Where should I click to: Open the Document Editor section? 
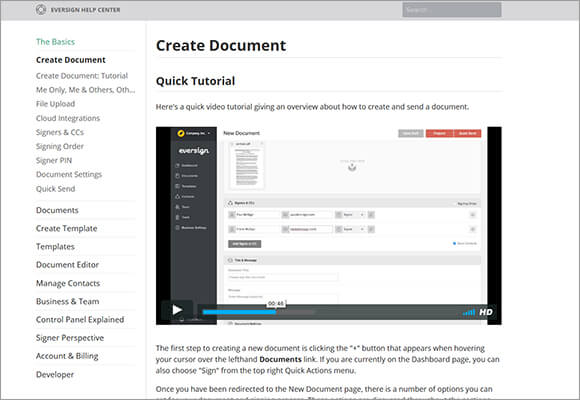[x=67, y=265]
